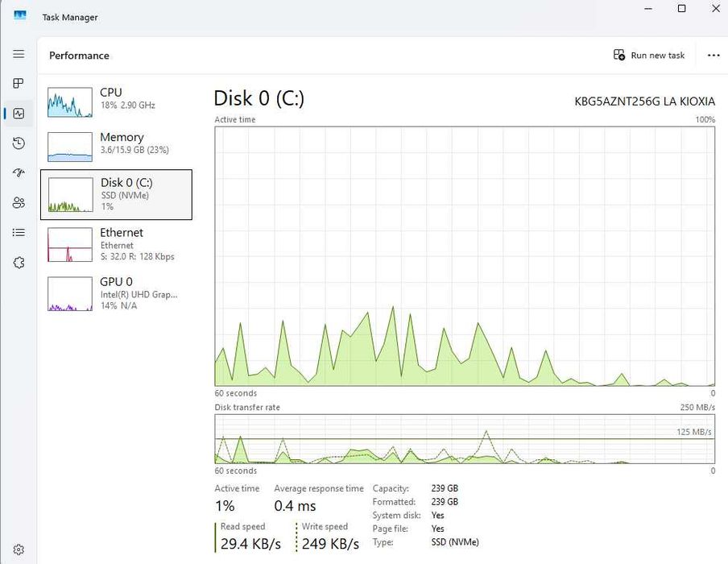Click the Disk active time graph
This screenshot has width=728, height=564.
tap(465, 256)
